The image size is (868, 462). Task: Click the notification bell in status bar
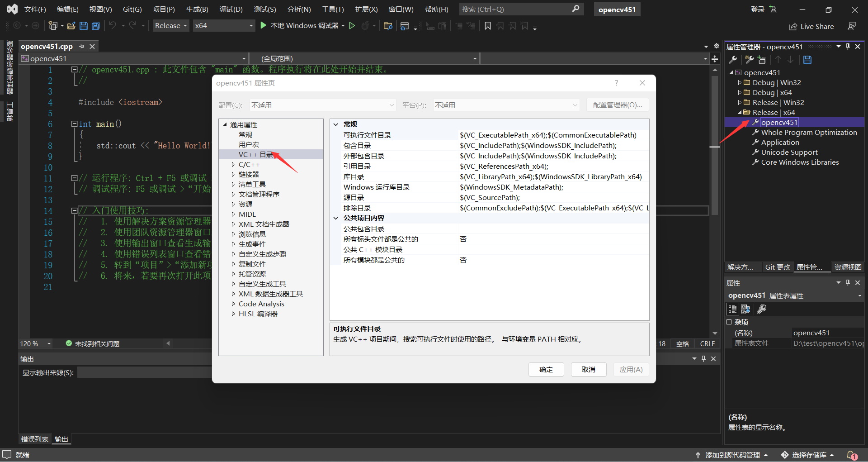pos(852,455)
